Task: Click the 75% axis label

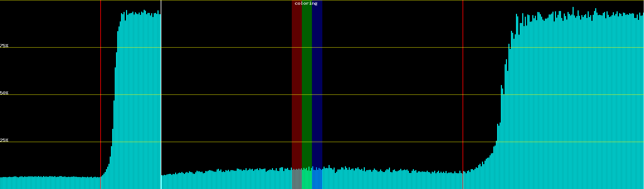Action: pos(4,46)
